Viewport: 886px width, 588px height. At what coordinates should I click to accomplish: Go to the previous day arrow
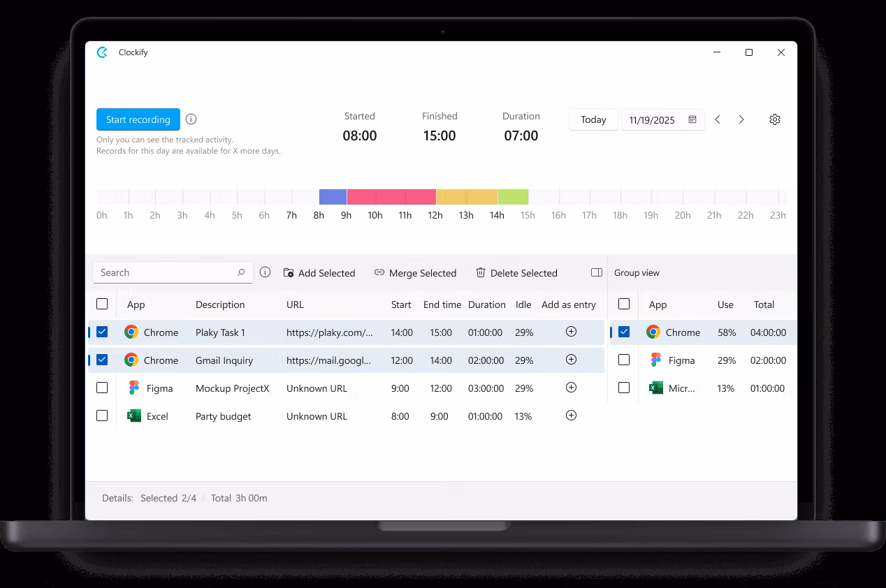click(x=718, y=119)
